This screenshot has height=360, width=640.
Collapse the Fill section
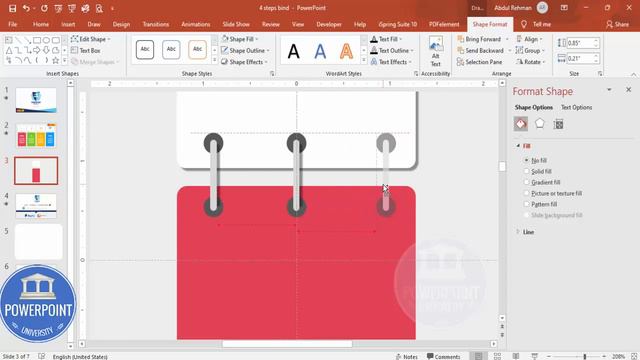518,146
